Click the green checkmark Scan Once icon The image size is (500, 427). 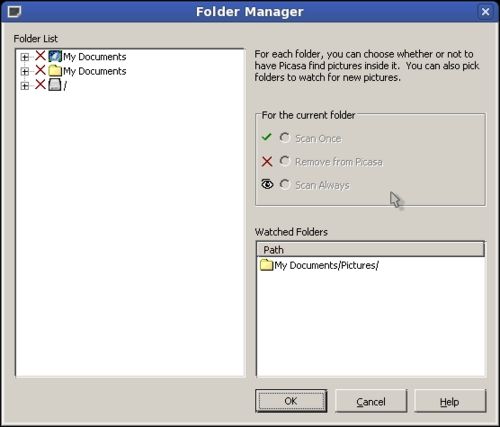(x=267, y=137)
